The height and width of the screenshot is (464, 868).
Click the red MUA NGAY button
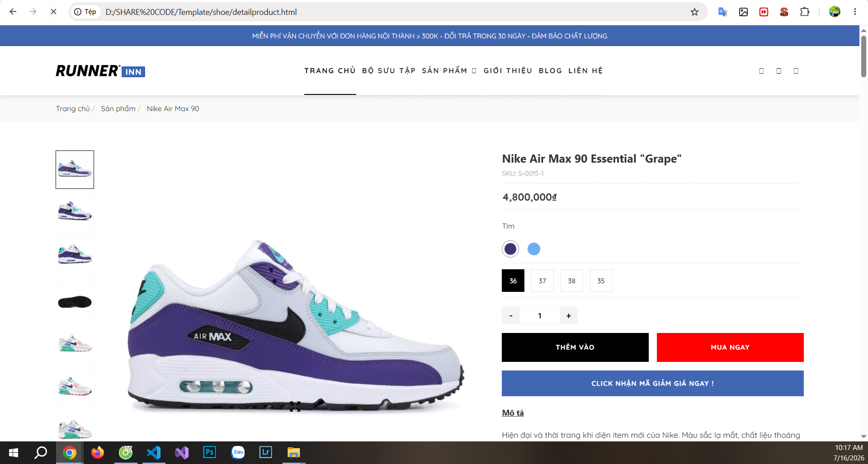(x=730, y=347)
